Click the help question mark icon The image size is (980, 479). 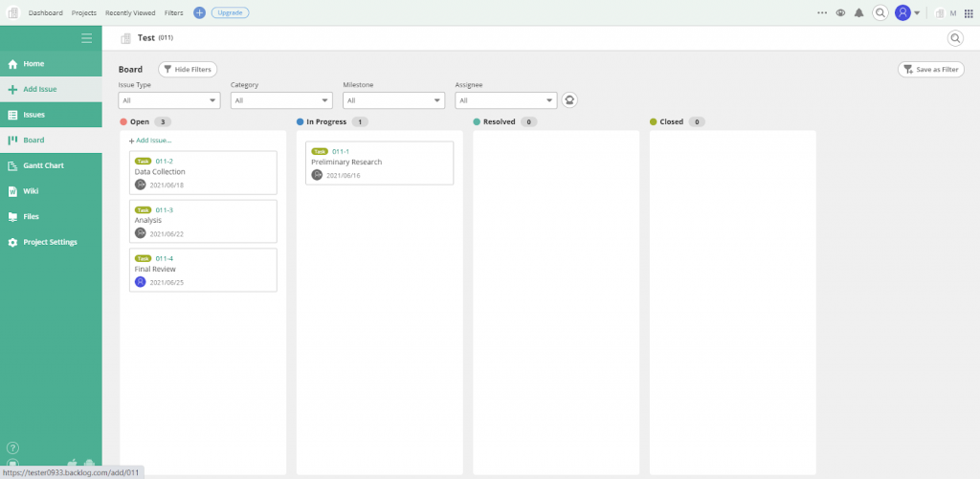13,447
